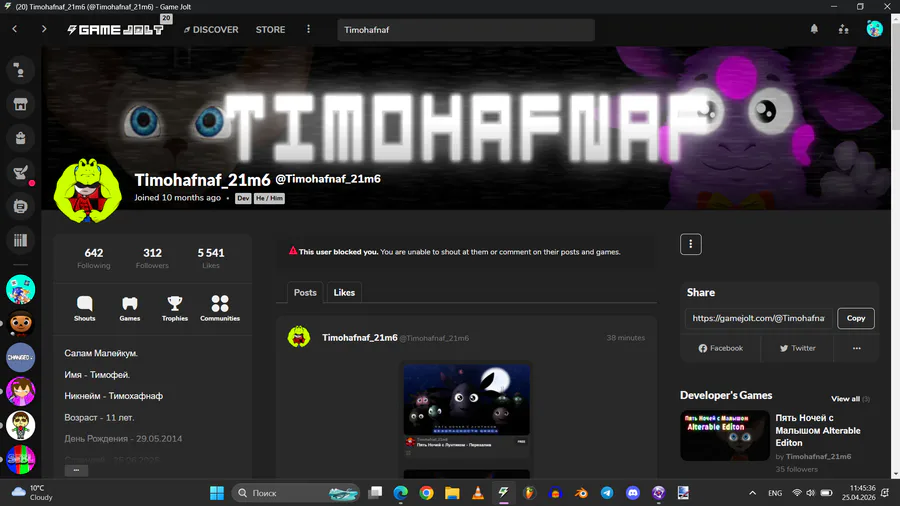Viewport: 900px width, 506px height.
Task: Open the Пять Ночей с Малышом game title
Action: [x=818, y=430]
